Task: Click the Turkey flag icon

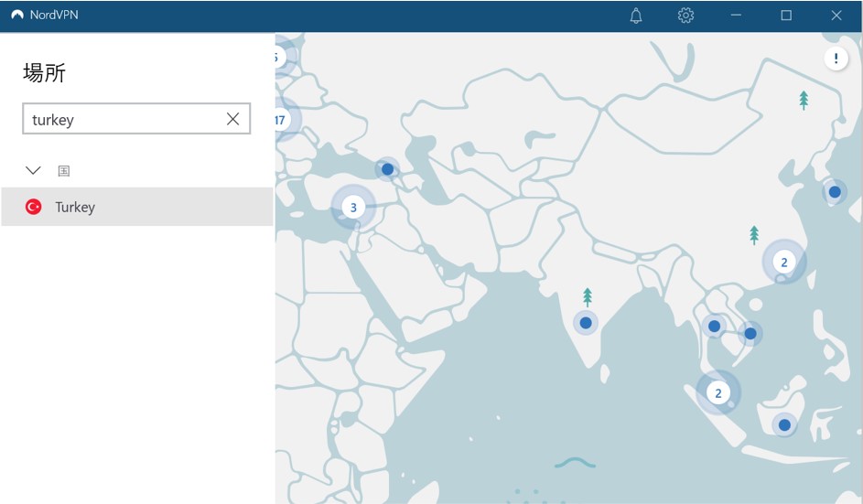Action: pos(34,207)
